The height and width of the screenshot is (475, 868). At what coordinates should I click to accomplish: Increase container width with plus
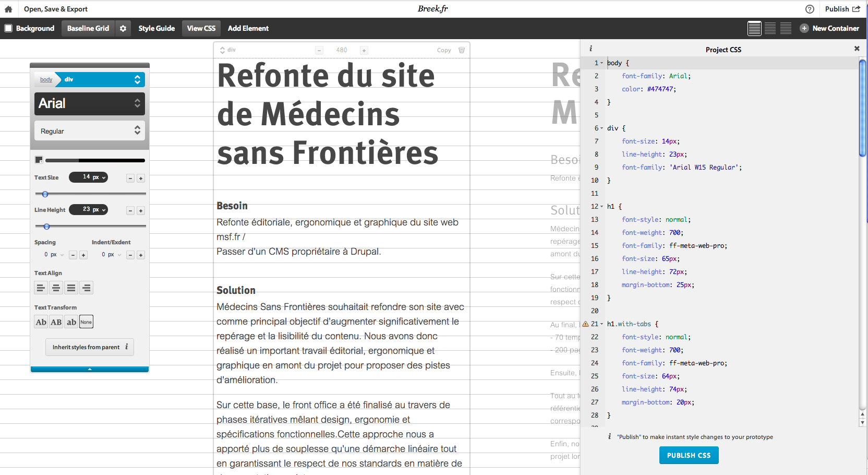[x=364, y=50]
